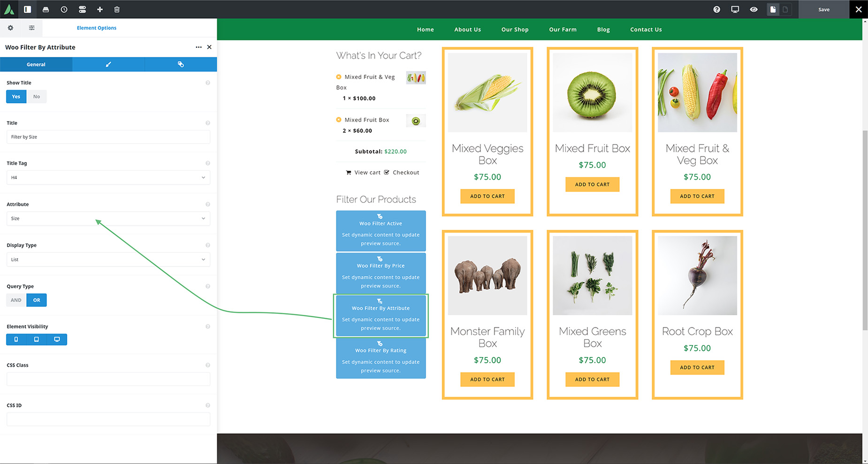Open the sliders options tab in sidebar
The height and width of the screenshot is (464, 868).
coord(31,28)
